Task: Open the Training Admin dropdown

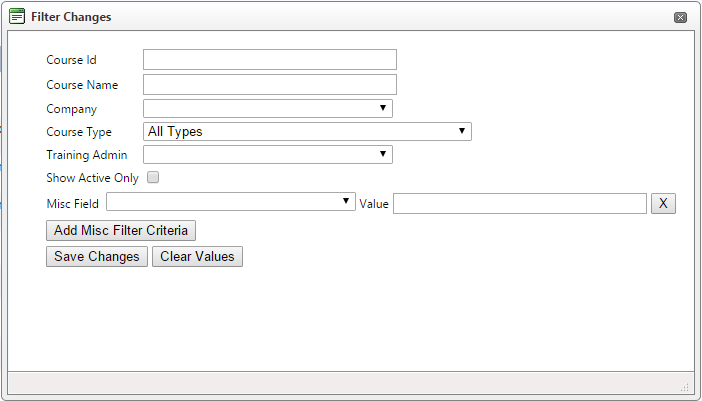Action: [268, 154]
